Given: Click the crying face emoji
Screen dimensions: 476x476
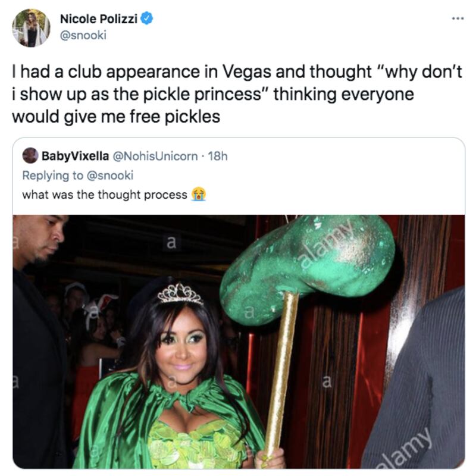Looking at the screenshot, I should click(198, 194).
